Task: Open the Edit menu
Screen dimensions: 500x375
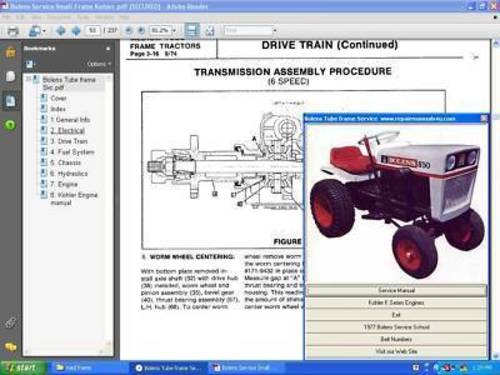Action: pos(21,17)
